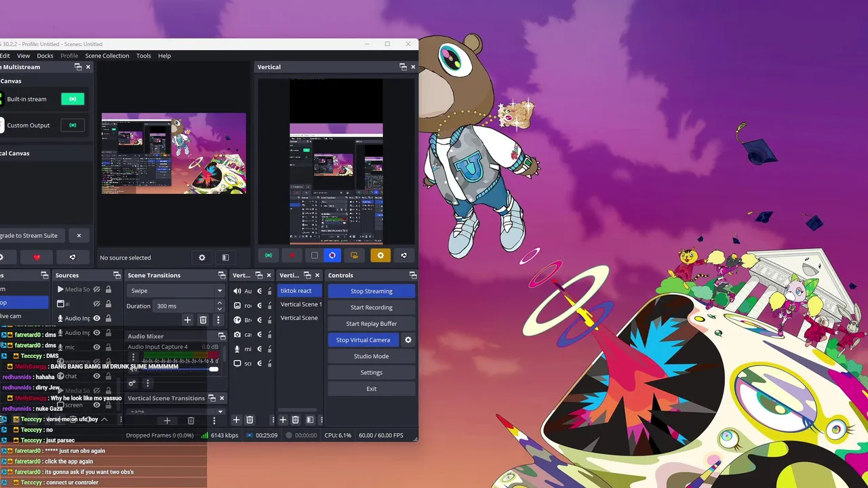The height and width of the screenshot is (488, 868).
Task: Open Vertical sources three-dot menu
Action: [x=273, y=420]
